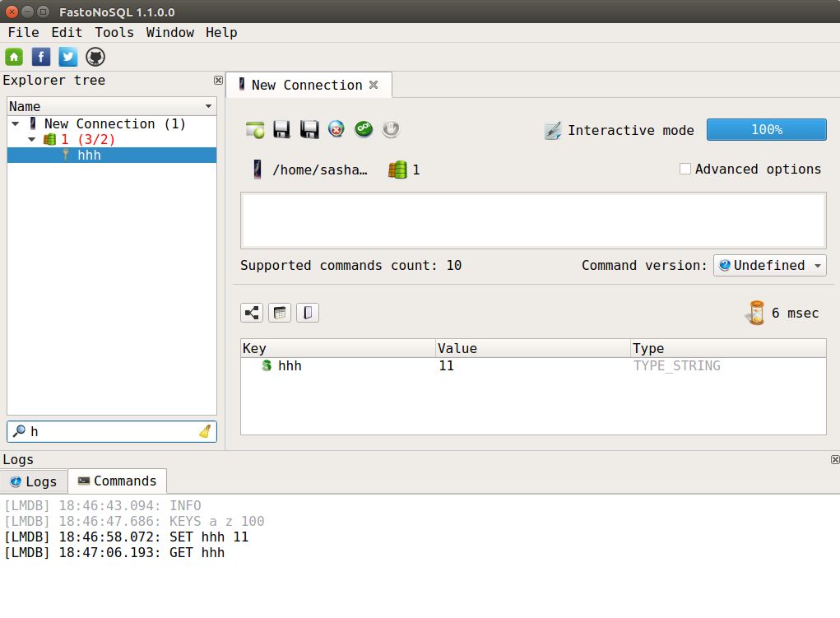
Task: Click the S string icon beside hhh result
Action: 267,365
